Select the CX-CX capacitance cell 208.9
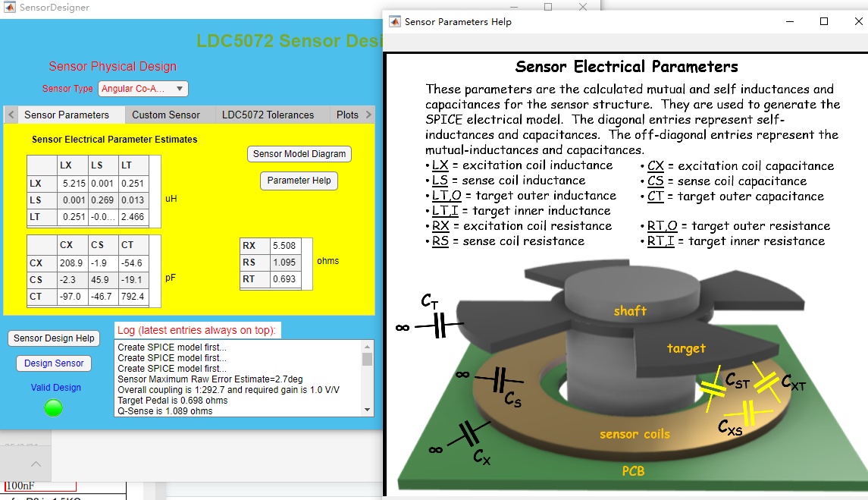868x500 pixels. 73,263
